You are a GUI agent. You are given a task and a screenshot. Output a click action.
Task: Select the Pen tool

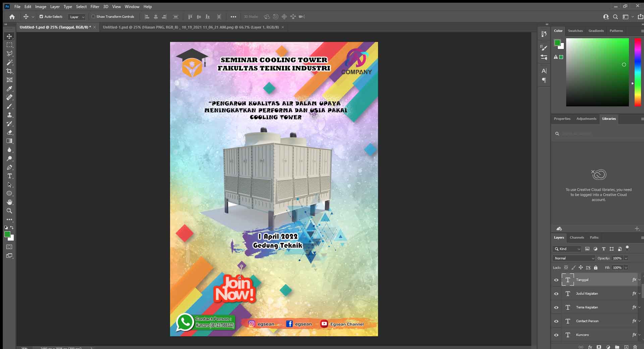[9, 167]
